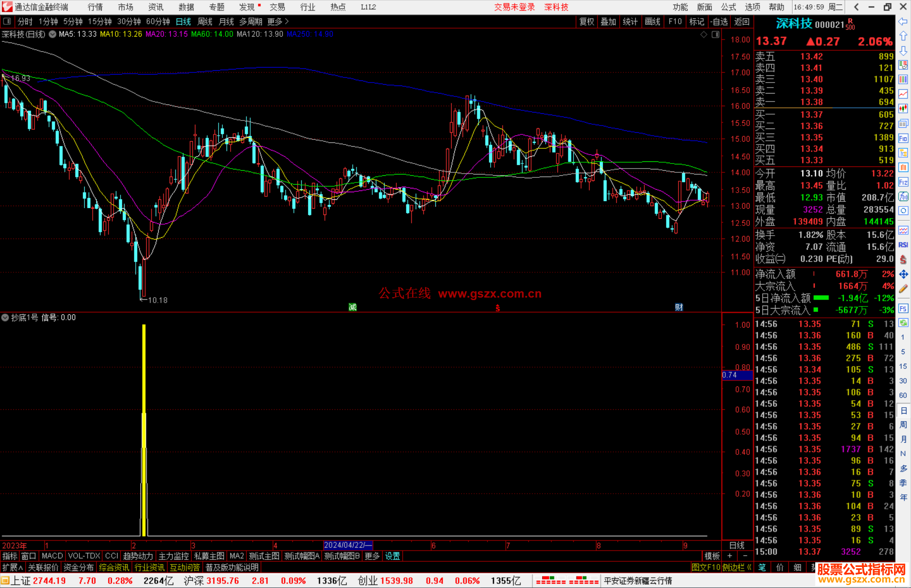Click the 2024/04/22 date marker on timeline
Screen dimensions: 911x588
pyautogui.click(x=348, y=545)
